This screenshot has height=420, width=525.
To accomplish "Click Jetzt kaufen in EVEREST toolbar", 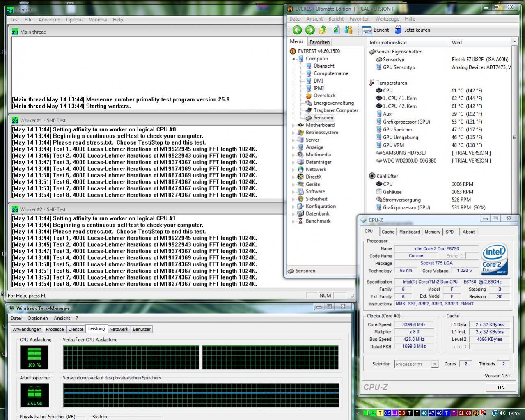I will (413, 30).
